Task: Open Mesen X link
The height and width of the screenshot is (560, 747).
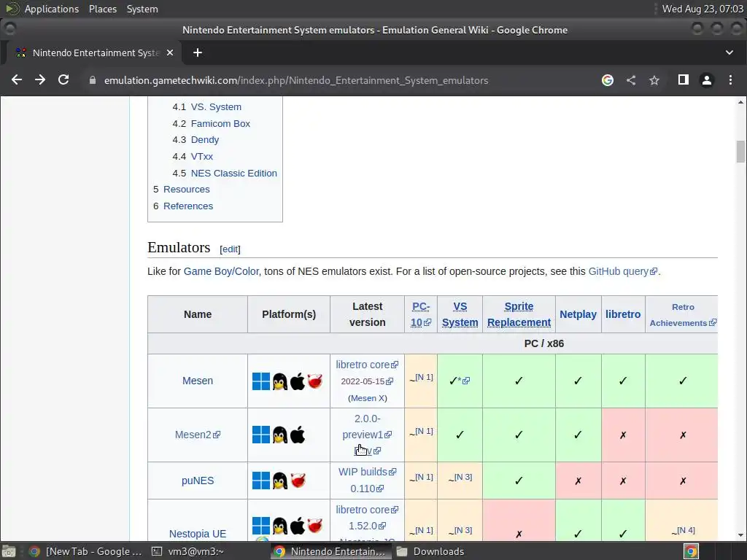Action: 368,398
